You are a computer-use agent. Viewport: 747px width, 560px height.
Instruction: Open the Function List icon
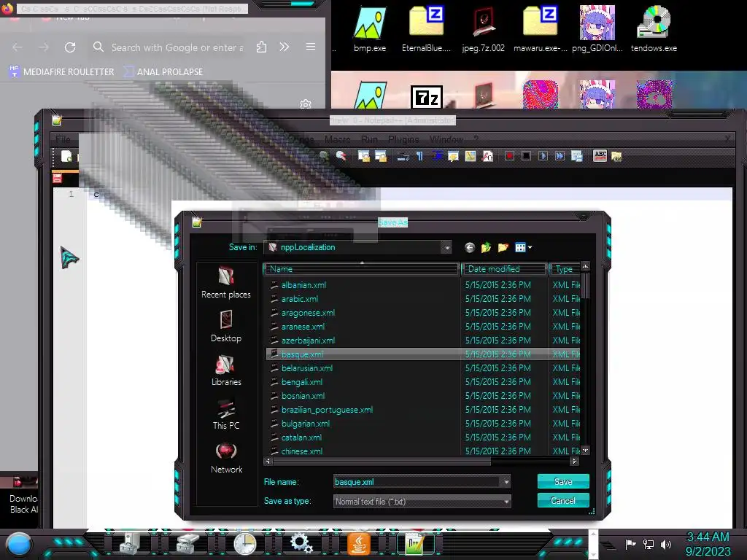[x=487, y=156]
